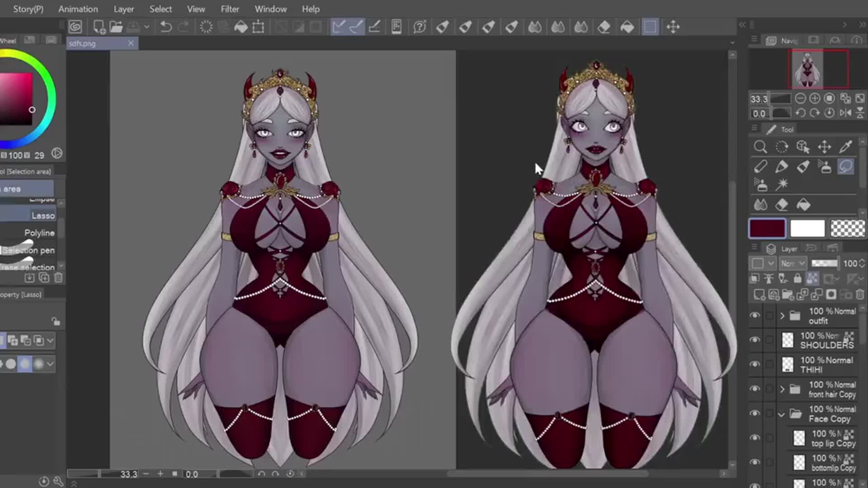This screenshot has height=488, width=868.
Task: Expand the front hair Copy folder
Action: coord(783,389)
